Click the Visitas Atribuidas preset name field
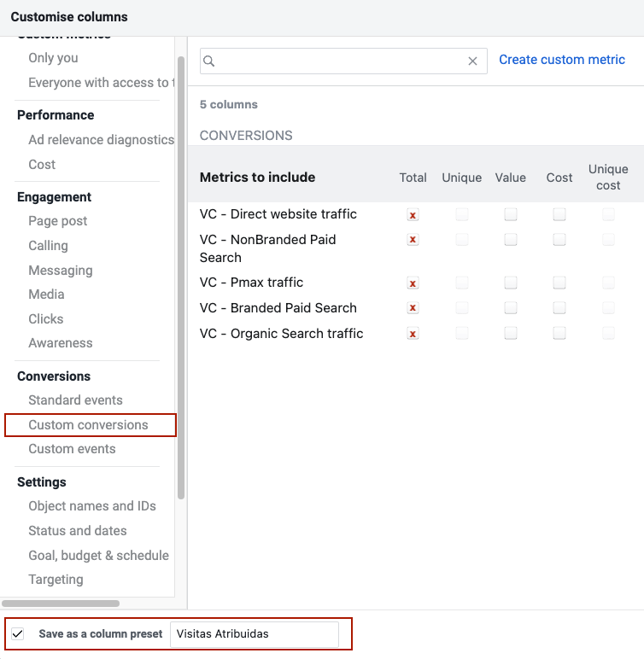This screenshot has width=644, height=659. pos(255,634)
